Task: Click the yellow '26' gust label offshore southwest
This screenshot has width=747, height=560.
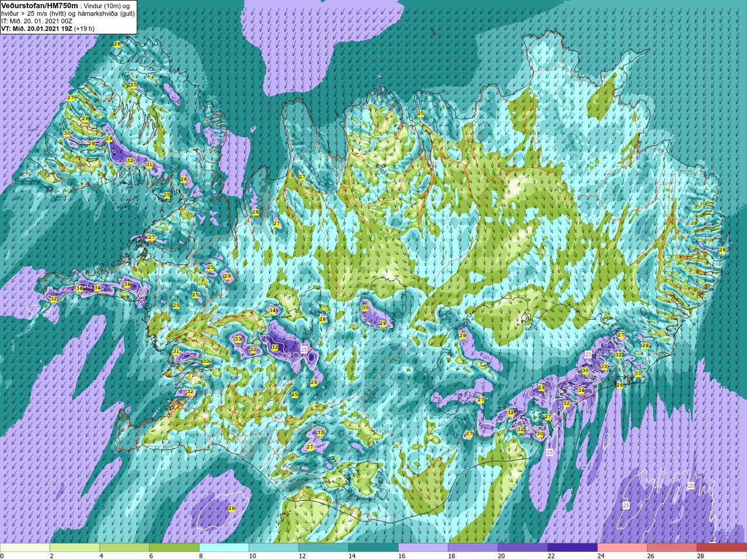Action: (232, 509)
